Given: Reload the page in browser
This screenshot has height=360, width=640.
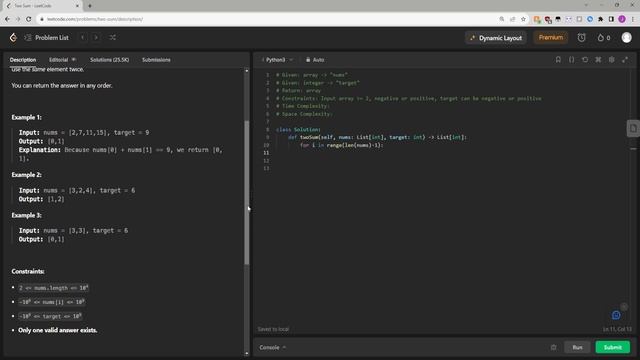Looking at the screenshot, I should click(29, 19).
